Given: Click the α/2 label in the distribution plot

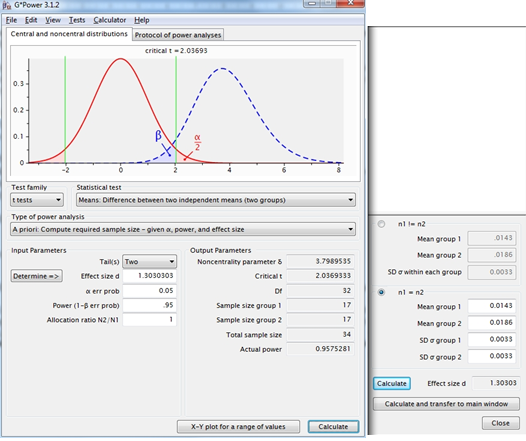Looking at the screenshot, I should (197, 143).
